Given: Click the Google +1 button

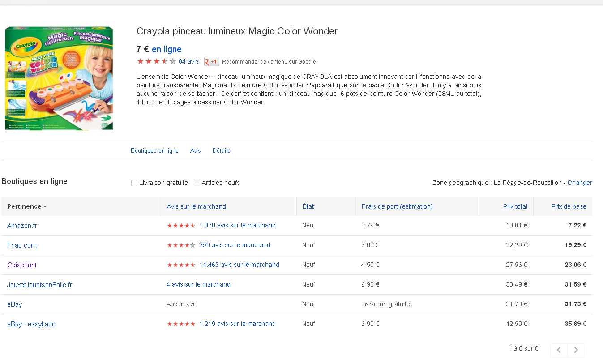Looking at the screenshot, I should pyautogui.click(x=211, y=62).
